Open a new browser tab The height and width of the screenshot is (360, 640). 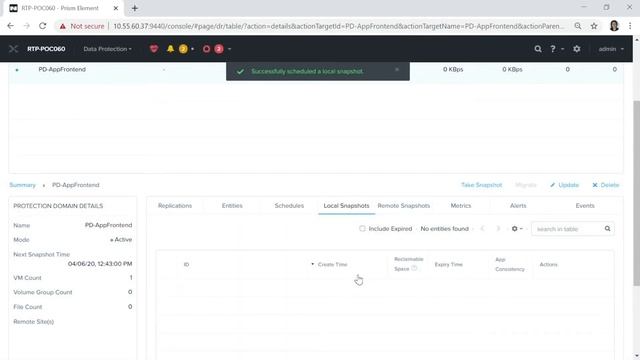point(135,8)
